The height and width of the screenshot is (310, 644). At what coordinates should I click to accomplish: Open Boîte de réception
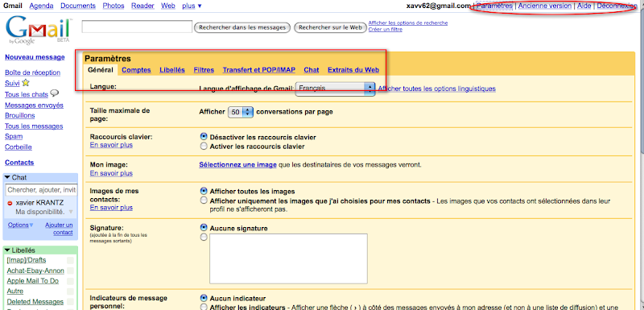(32, 72)
